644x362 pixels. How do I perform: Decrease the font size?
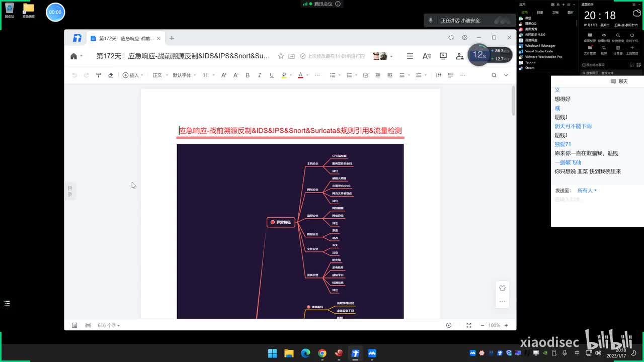click(236, 75)
